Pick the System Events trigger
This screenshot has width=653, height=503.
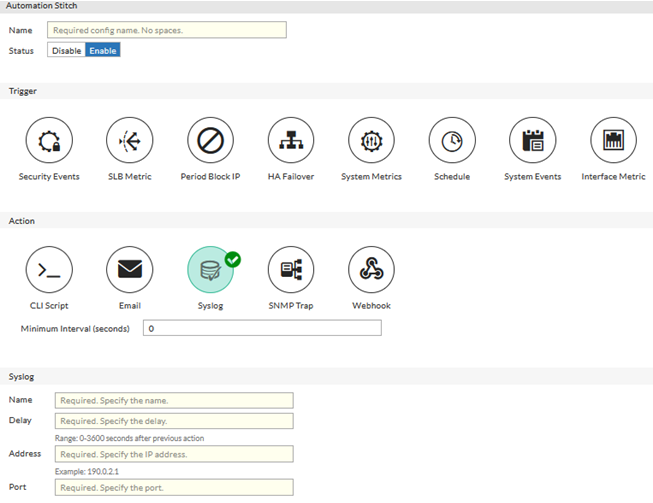point(532,142)
